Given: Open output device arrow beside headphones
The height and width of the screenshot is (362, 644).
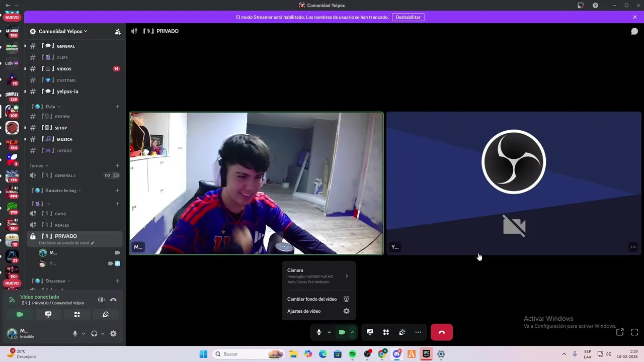Looking at the screenshot, I should [x=103, y=333].
